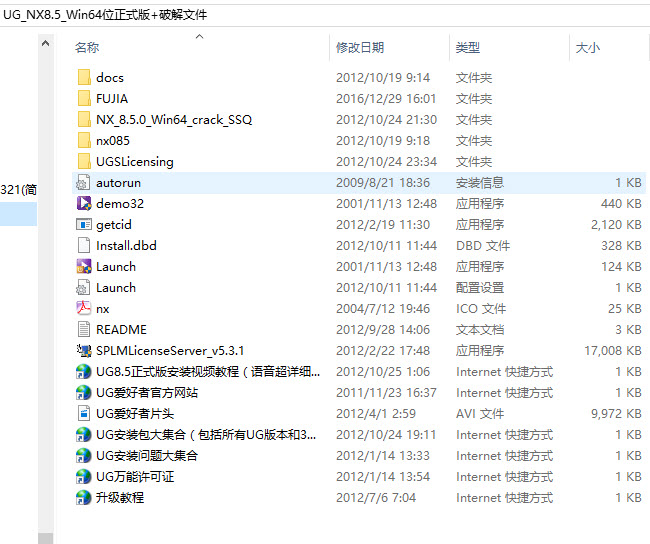This screenshot has width=650, height=544.
Task: Select the demo32 file name
Action: pos(120,204)
